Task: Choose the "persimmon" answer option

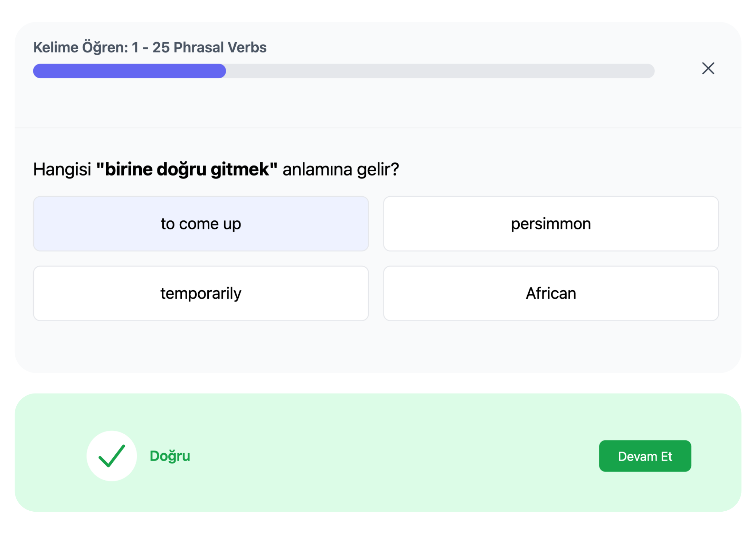Action: 551,224
